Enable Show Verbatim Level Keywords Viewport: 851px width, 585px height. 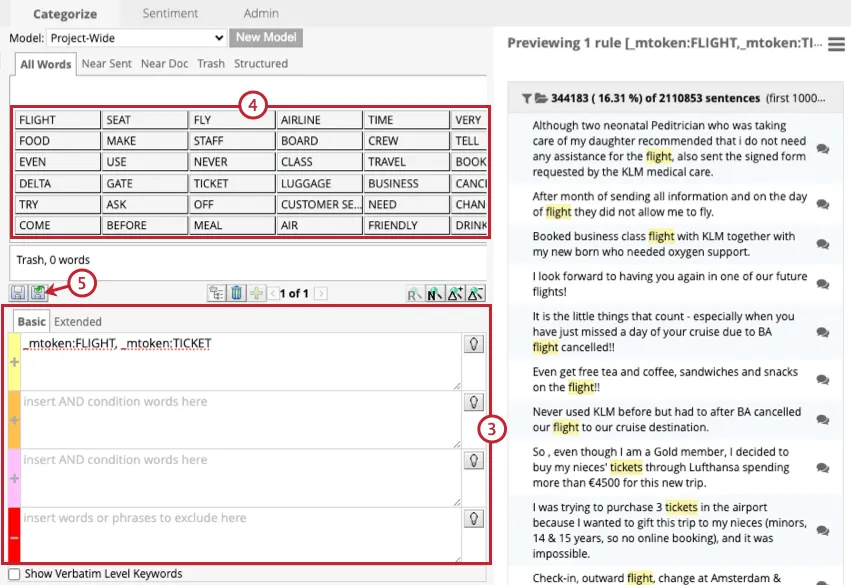point(14,574)
